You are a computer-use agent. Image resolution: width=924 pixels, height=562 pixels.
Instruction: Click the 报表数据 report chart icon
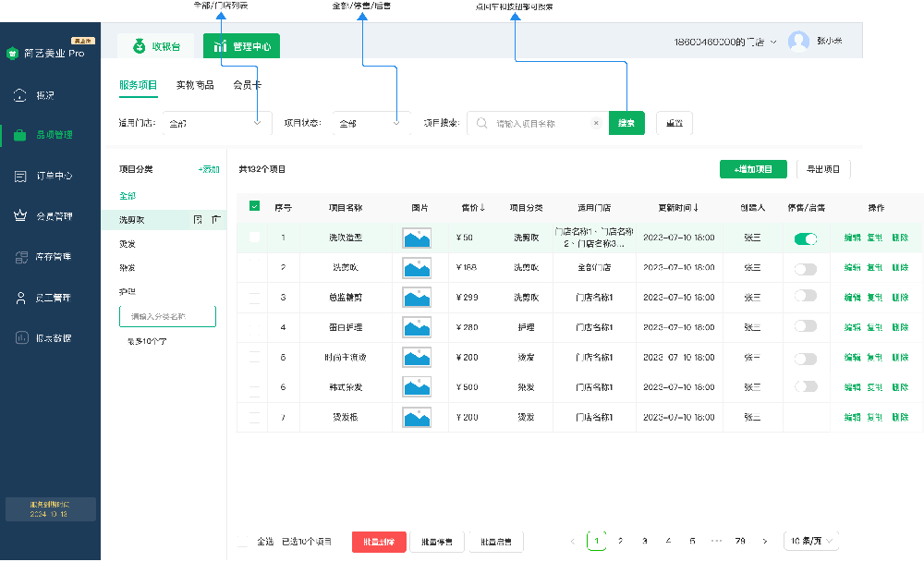click(x=20, y=338)
